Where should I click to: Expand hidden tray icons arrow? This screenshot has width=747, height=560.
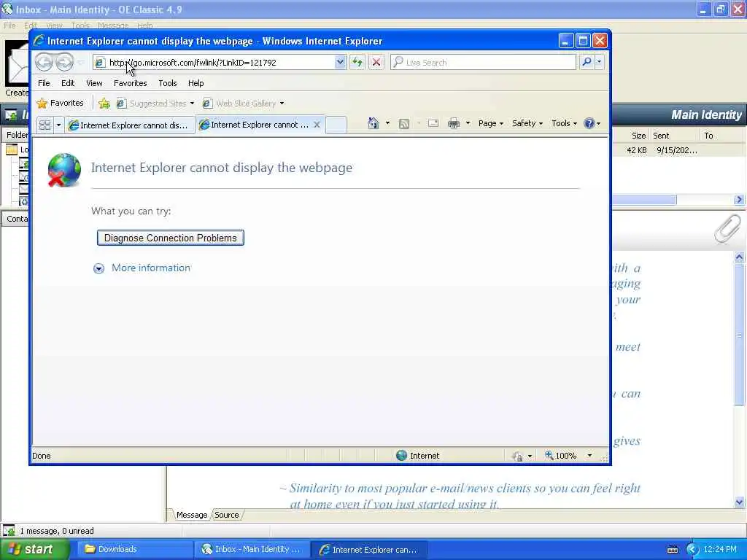coord(692,550)
